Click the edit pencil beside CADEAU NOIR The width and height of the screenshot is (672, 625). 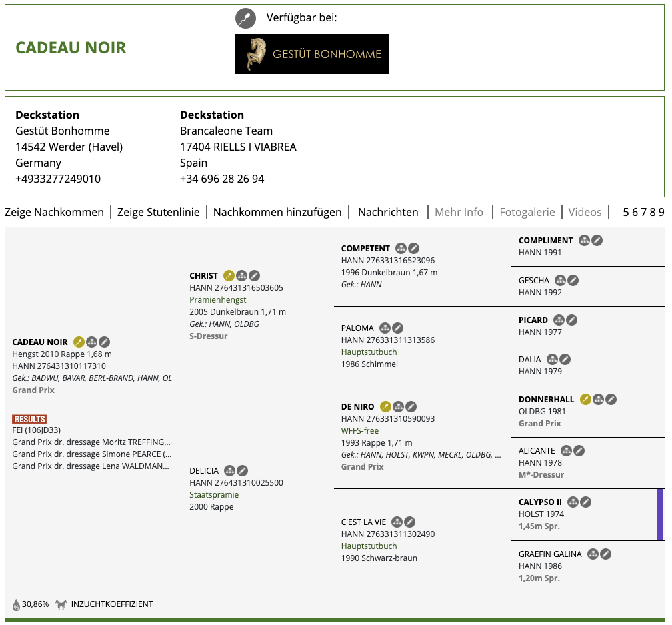105,342
